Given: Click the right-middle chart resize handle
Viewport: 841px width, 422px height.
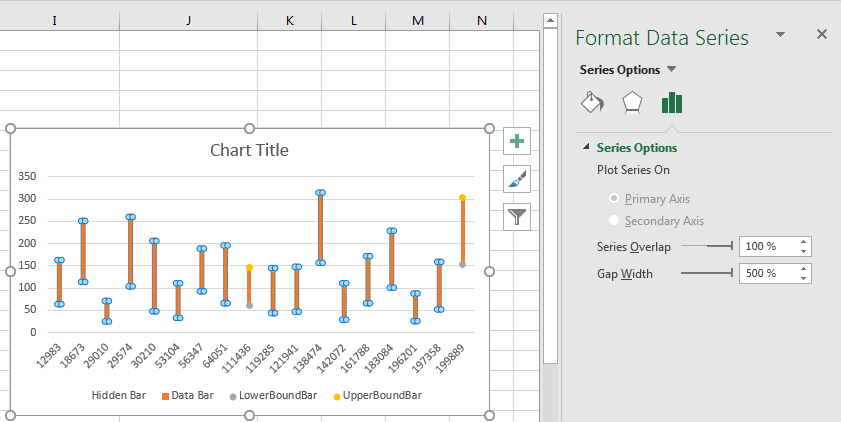Looking at the screenshot, I should [489, 271].
